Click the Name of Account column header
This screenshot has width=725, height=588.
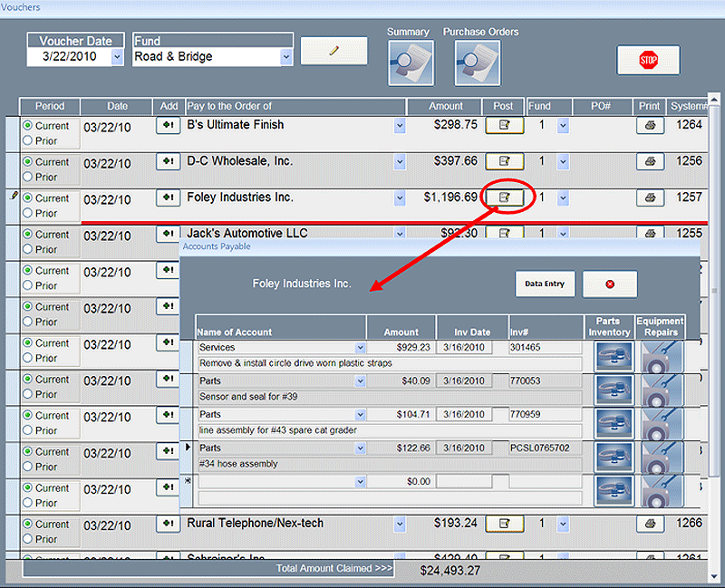coord(281,327)
